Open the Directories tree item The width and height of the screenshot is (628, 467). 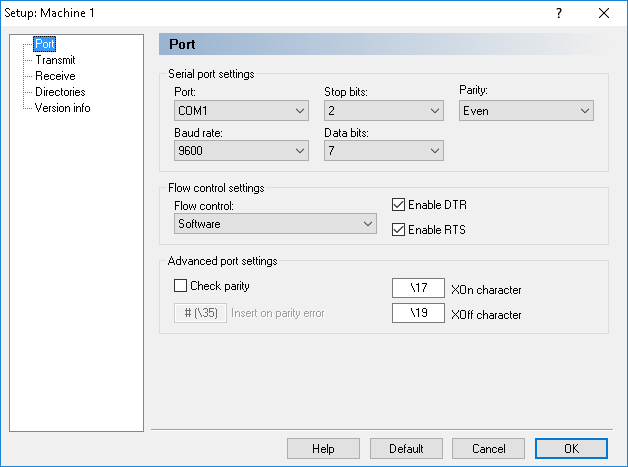click(60, 92)
